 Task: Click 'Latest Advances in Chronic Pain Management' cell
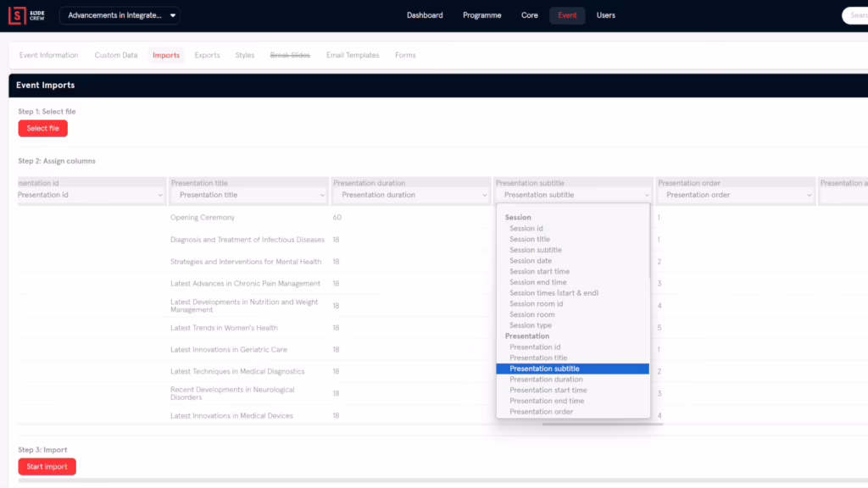(x=245, y=283)
